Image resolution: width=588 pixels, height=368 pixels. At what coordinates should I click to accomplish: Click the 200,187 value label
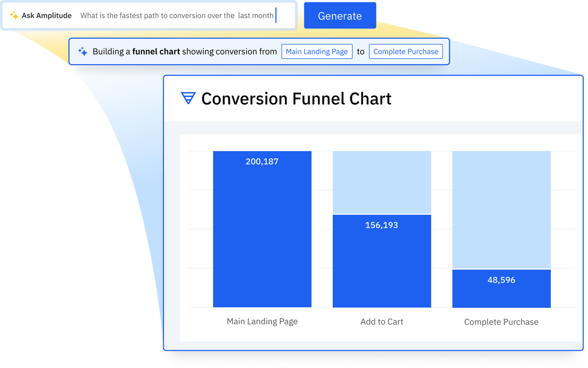(x=262, y=162)
